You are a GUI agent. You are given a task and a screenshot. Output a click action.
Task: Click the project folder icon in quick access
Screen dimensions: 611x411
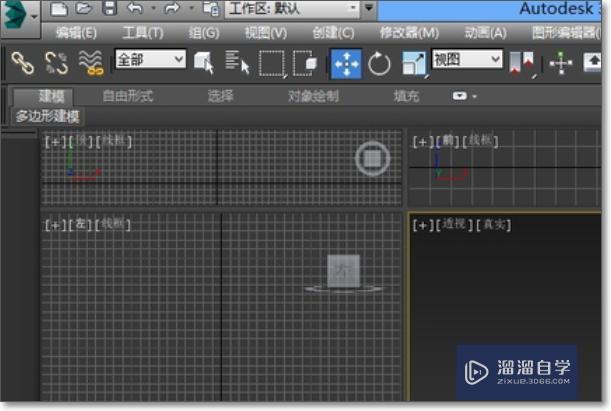point(212,9)
